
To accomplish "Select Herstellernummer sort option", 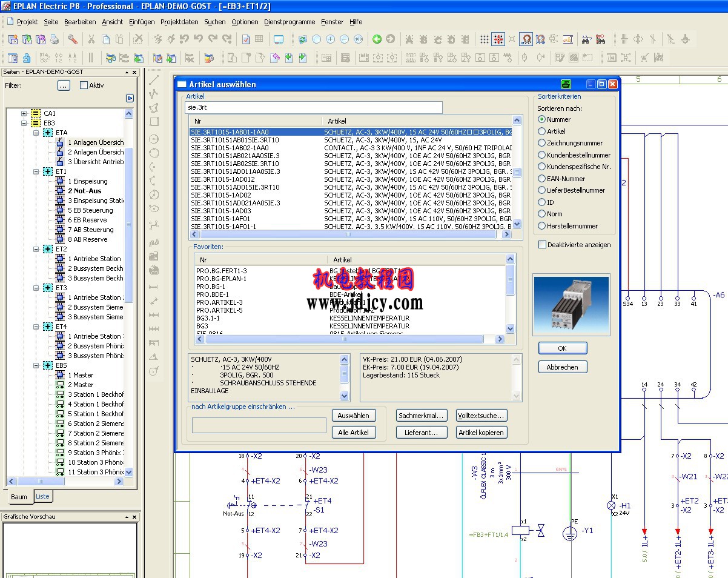I will [542, 226].
